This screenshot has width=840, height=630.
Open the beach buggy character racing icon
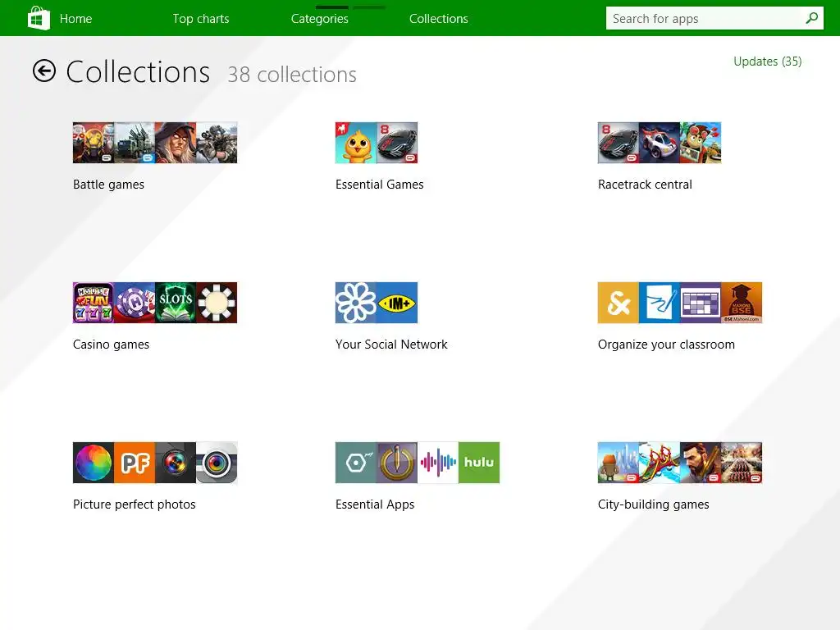pos(701,143)
